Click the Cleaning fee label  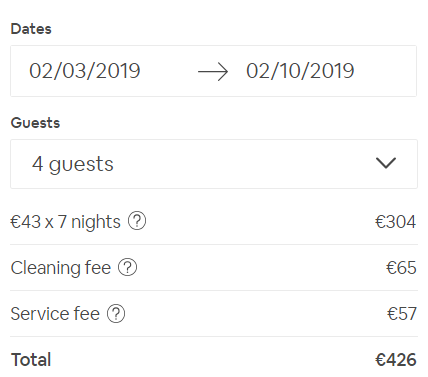pyautogui.click(x=61, y=268)
